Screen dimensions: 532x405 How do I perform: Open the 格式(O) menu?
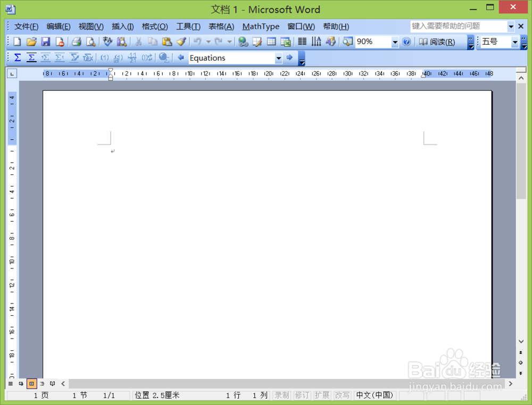tap(155, 27)
